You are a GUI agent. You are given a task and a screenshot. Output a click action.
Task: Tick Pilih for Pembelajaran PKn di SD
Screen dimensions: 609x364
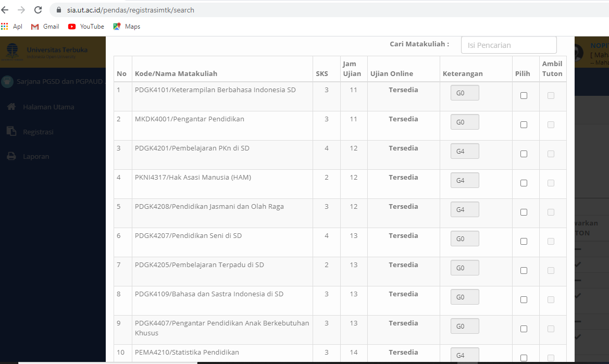pyautogui.click(x=524, y=154)
